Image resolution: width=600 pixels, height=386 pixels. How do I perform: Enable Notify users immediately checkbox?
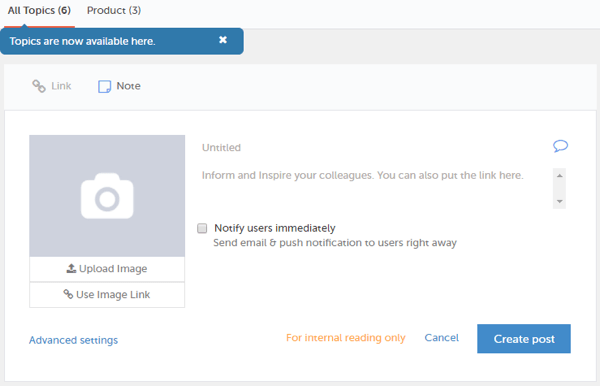pyautogui.click(x=202, y=228)
